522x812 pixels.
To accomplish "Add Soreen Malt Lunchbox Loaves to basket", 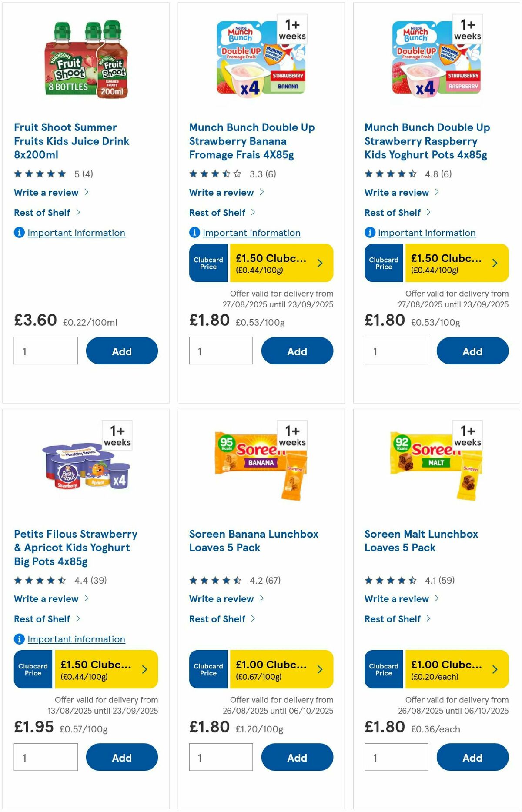I will coord(472,757).
